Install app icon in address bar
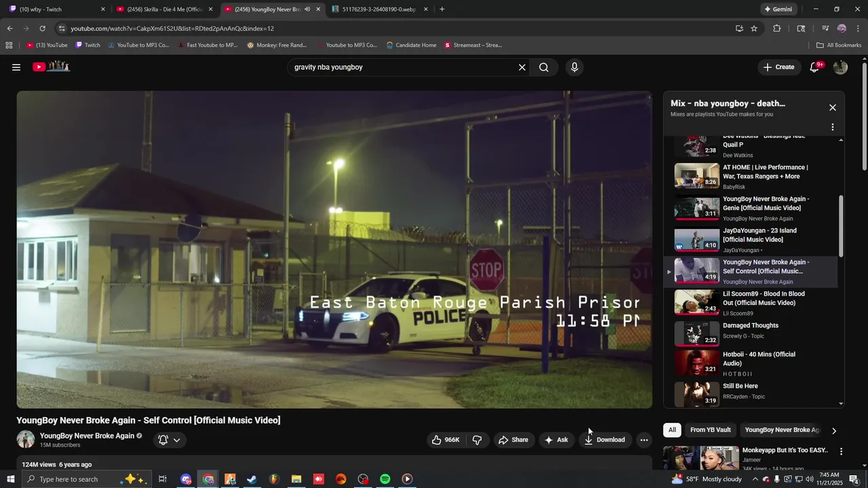The image size is (868, 488). point(739,28)
